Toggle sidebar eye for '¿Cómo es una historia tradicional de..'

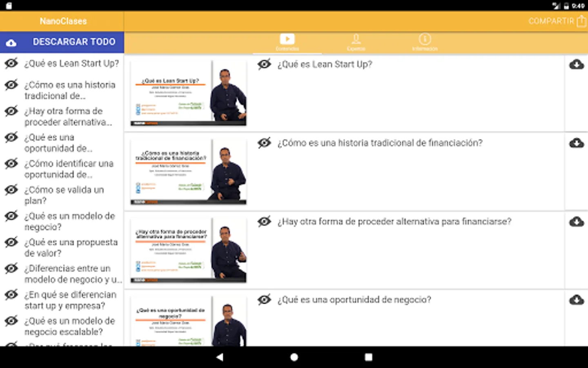pos(11,85)
